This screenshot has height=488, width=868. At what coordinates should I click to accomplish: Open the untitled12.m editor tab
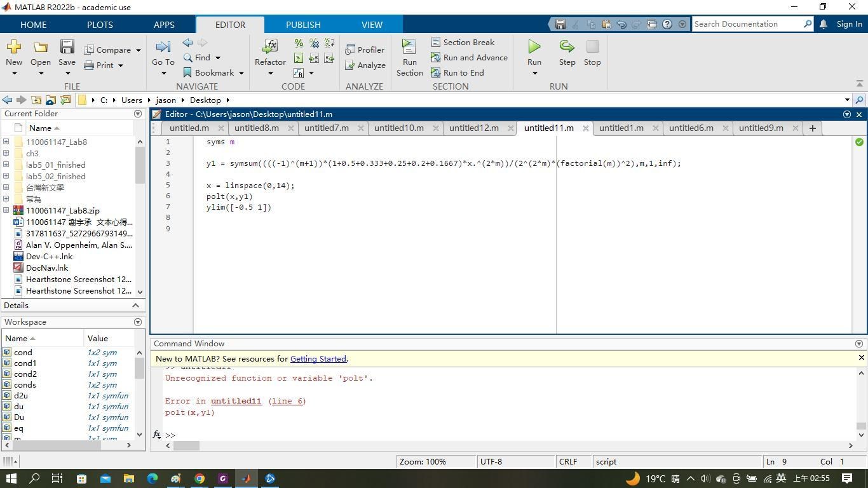(473, 128)
